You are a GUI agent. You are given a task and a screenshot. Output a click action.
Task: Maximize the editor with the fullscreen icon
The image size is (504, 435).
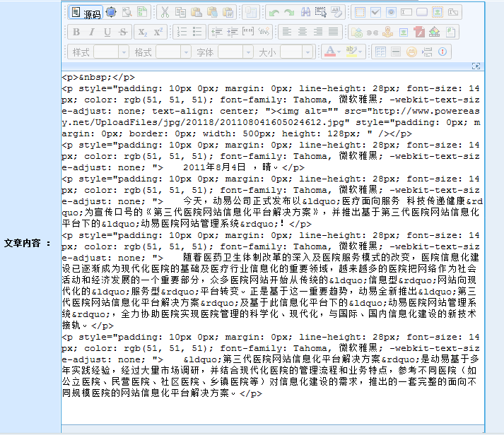[111, 13]
